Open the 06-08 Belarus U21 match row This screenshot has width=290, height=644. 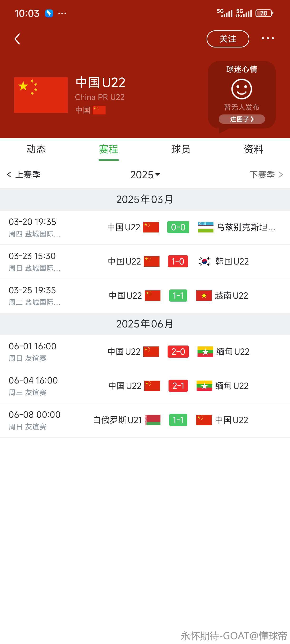pyautogui.click(x=145, y=420)
